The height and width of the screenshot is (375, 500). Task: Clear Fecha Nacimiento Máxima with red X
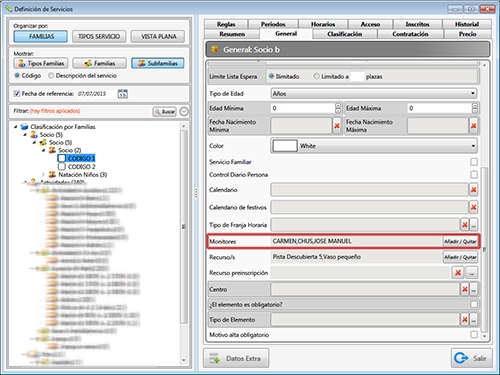[x=473, y=126]
